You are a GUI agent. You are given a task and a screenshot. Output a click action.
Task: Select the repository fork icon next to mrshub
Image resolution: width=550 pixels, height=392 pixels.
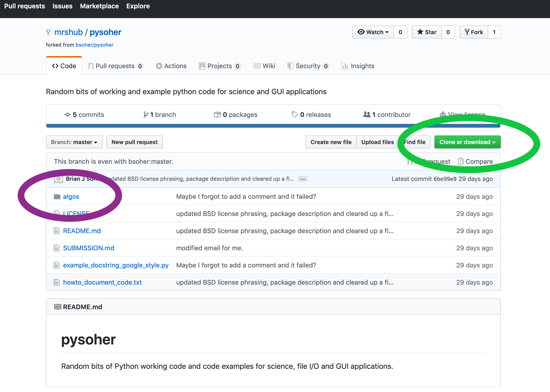pos(48,32)
